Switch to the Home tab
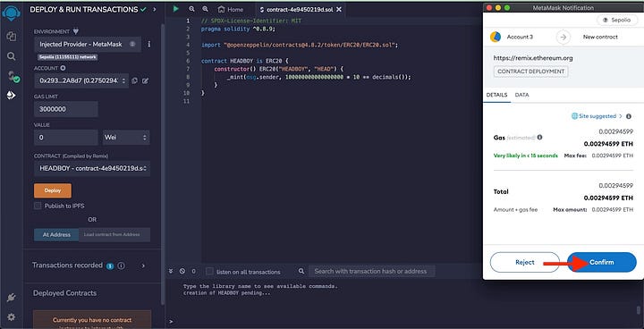 click(x=231, y=9)
